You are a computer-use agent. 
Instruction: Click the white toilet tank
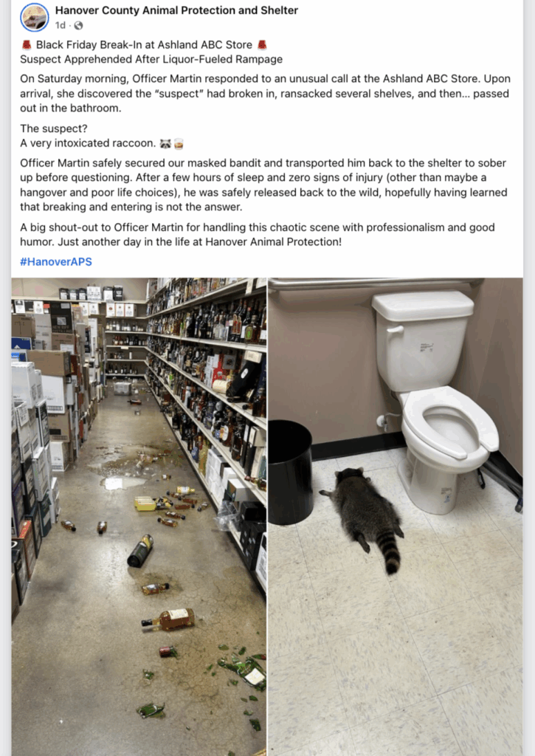[422, 337]
